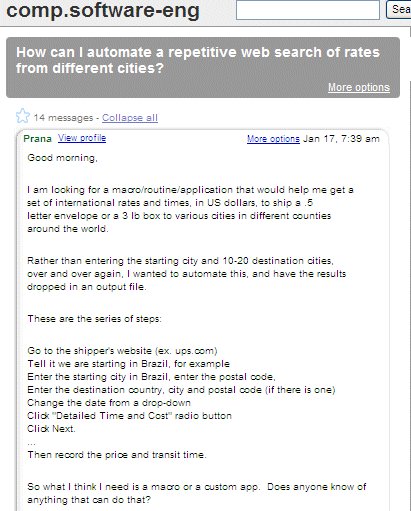Click the Then record the price line
Viewport: 411px width, 511px height.
117,455
